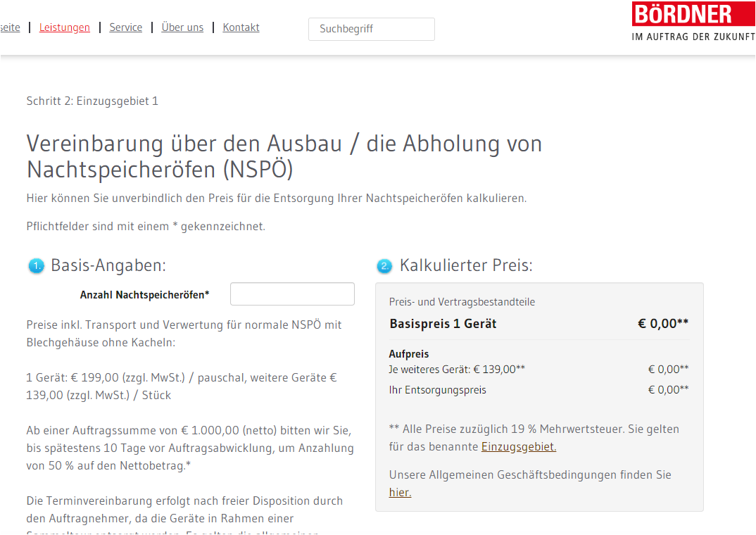Click the 'Im Auftrag der Zukunft' tagline

tap(693, 37)
